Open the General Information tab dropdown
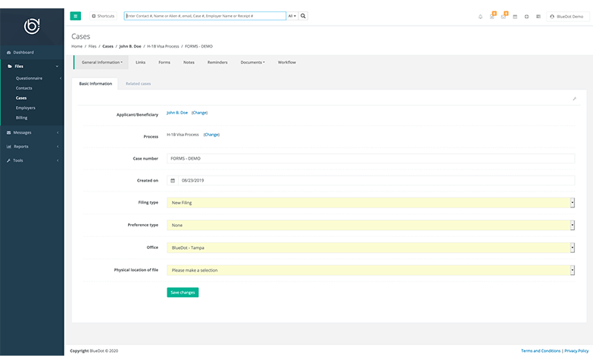Screen dimensions: 593x364 101,62
